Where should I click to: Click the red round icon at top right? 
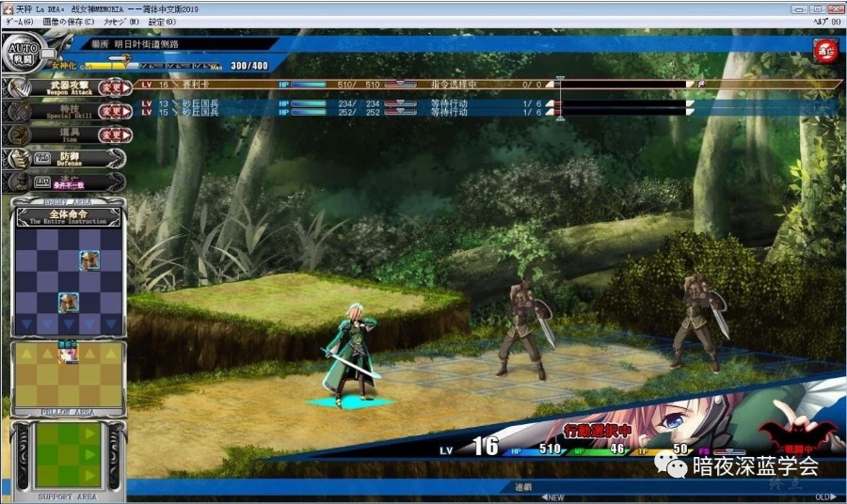[825, 51]
